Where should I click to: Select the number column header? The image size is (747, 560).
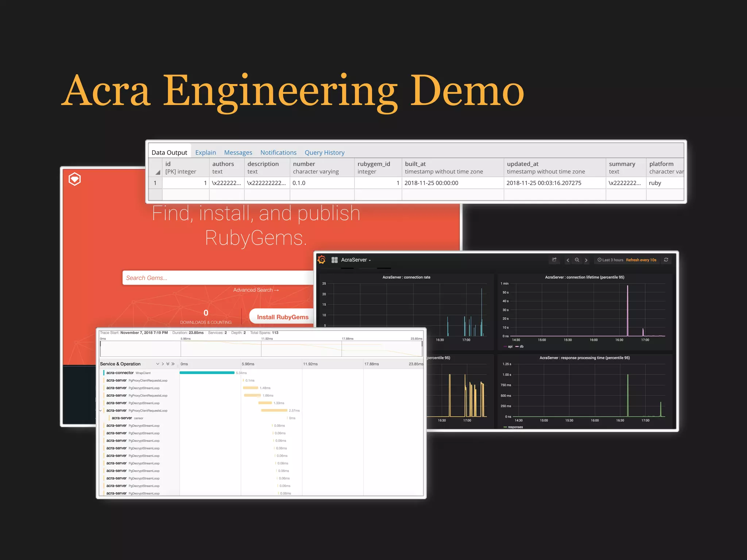pos(322,168)
